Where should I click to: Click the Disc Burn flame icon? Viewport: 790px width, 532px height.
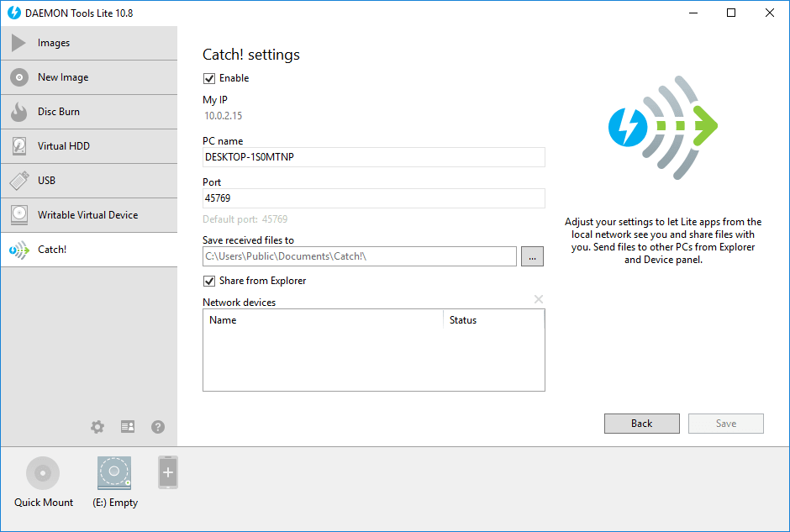pos(19,112)
